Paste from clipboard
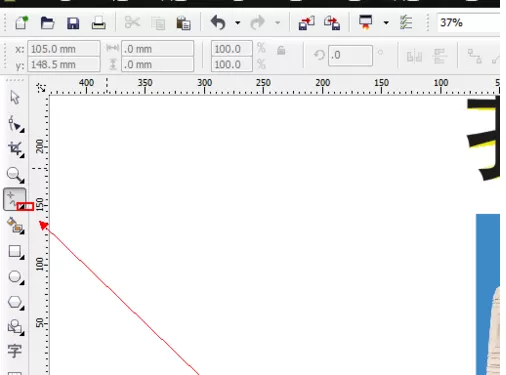The image size is (506, 375). pos(183,23)
